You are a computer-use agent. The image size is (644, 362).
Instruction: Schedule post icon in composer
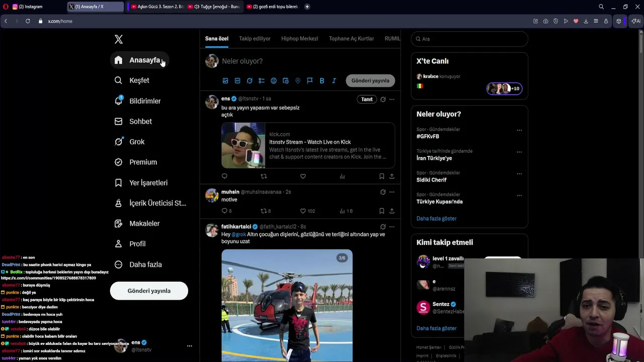286,80
